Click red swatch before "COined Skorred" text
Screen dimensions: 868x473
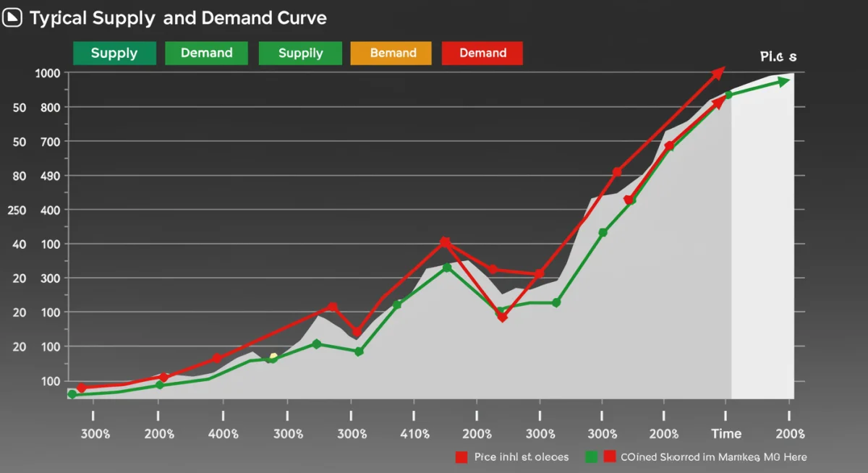(x=609, y=457)
